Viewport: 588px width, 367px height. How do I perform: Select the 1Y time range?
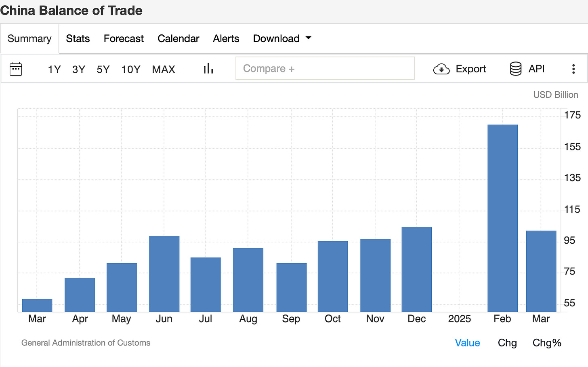click(54, 70)
